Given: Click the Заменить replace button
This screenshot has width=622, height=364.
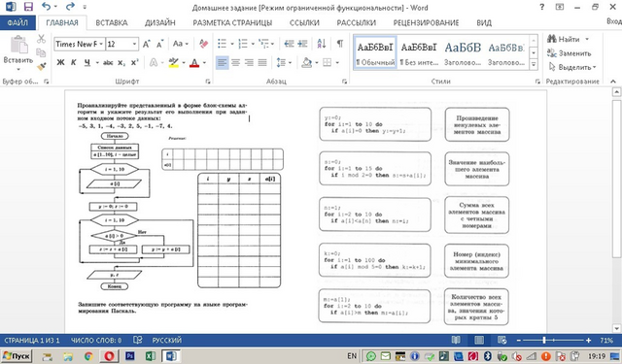Looking at the screenshot, I should [570, 53].
